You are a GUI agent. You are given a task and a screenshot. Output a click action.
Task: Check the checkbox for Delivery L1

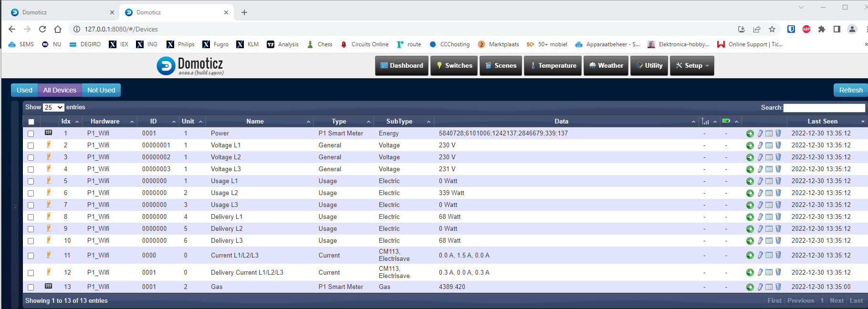[31, 217]
